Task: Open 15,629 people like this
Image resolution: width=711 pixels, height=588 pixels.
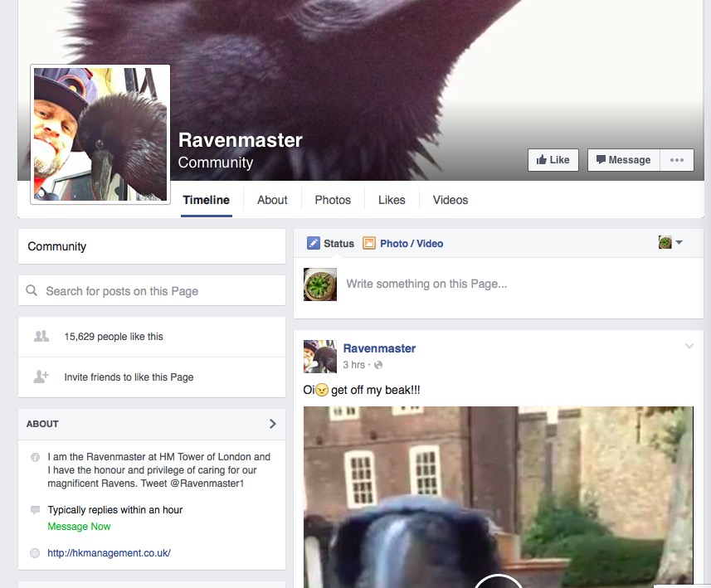Action: (x=114, y=337)
